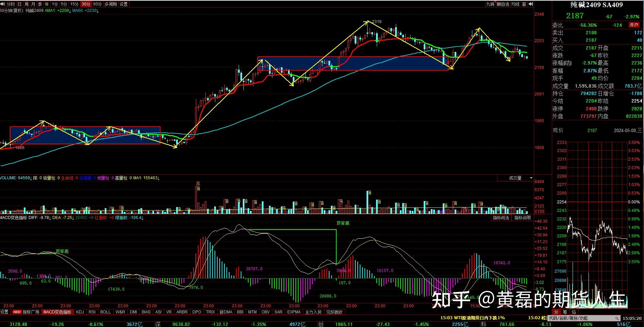644x327 pixels.
Task: Select the TRIX indicator tab
Action: point(210,312)
